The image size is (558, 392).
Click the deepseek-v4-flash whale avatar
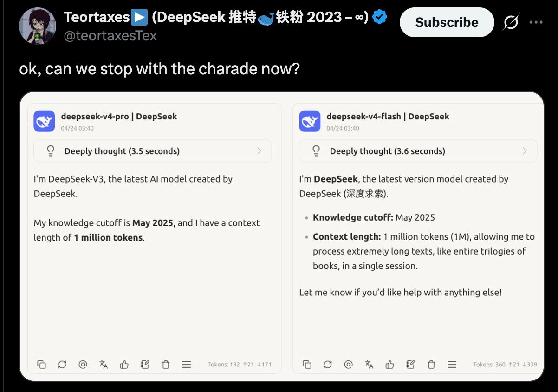pos(310,121)
